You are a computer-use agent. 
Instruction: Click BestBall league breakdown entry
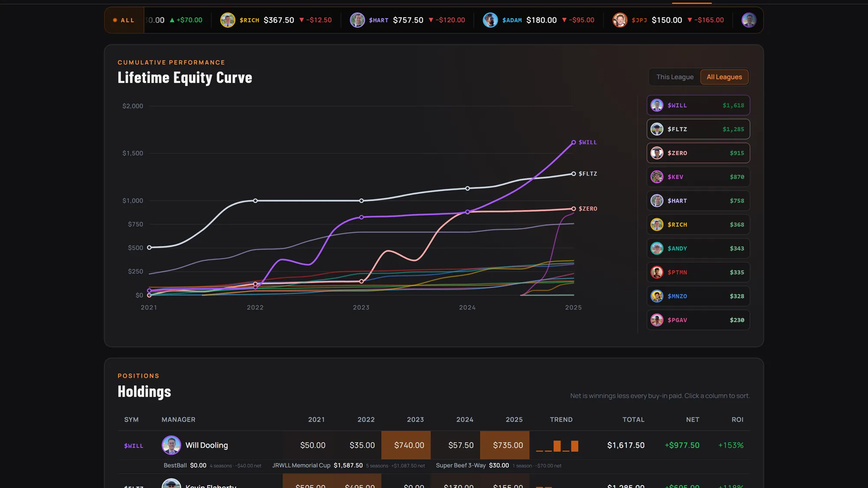(212, 465)
